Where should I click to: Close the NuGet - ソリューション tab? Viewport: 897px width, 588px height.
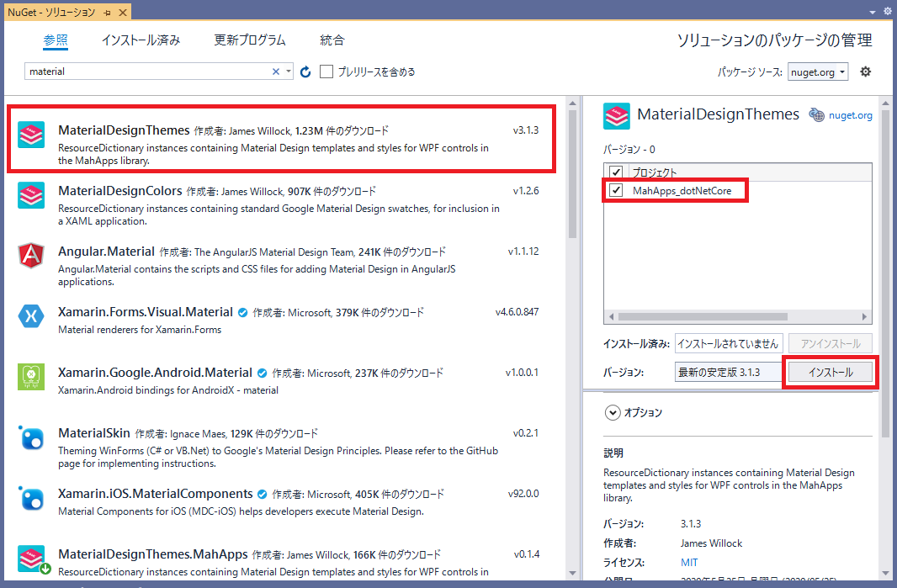click(x=123, y=12)
